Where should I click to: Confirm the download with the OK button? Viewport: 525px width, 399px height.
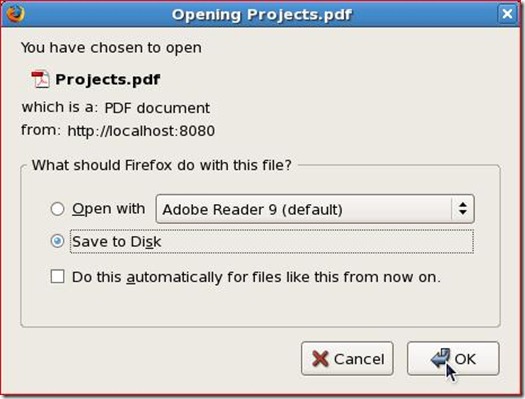point(453,358)
